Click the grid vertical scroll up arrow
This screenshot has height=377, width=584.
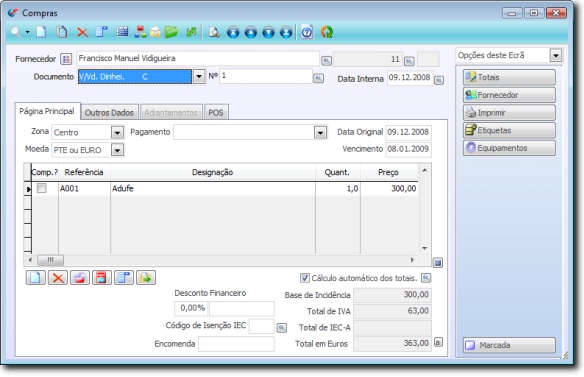pyautogui.click(x=425, y=170)
